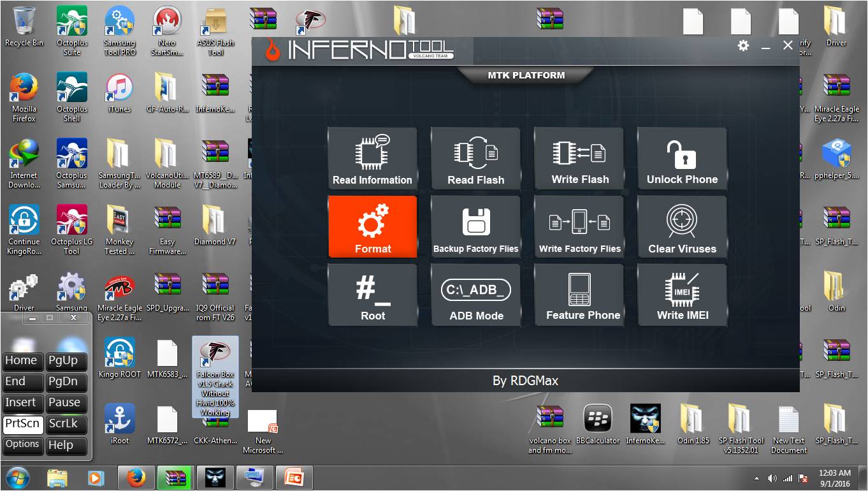Select the Samsung Tool PRO shortcut
The width and height of the screenshot is (868, 491).
pyautogui.click(x=120, y=31)
